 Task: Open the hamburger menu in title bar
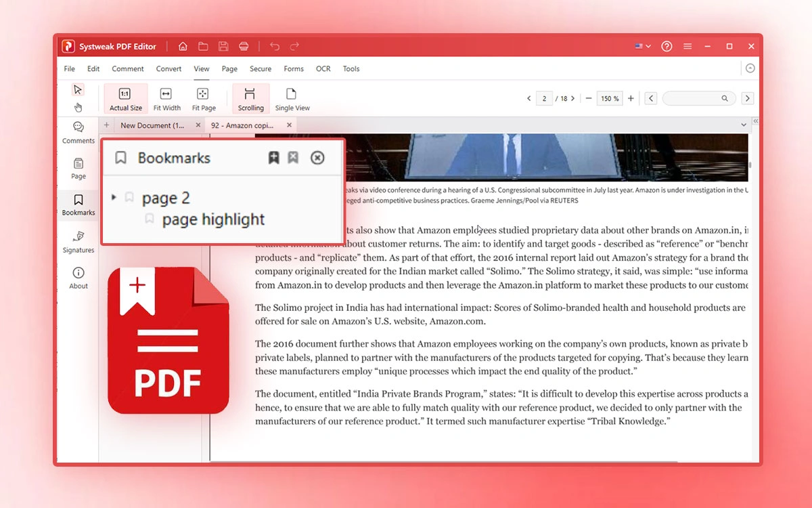(687, 46)
